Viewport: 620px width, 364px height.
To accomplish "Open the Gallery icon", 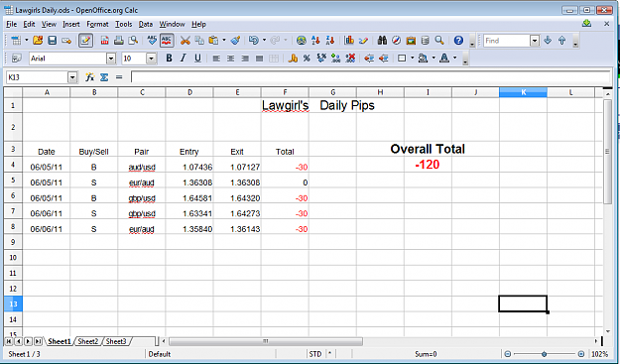I will coord(411,41).
